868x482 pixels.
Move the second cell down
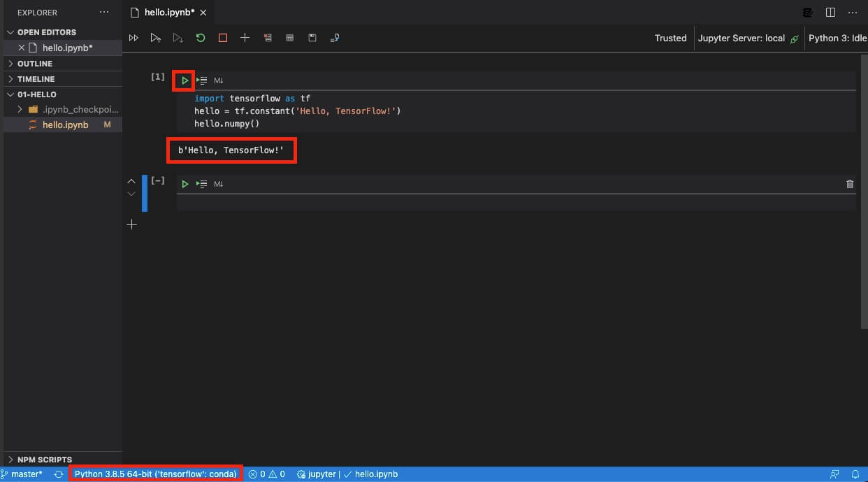[x=131, y=194]
